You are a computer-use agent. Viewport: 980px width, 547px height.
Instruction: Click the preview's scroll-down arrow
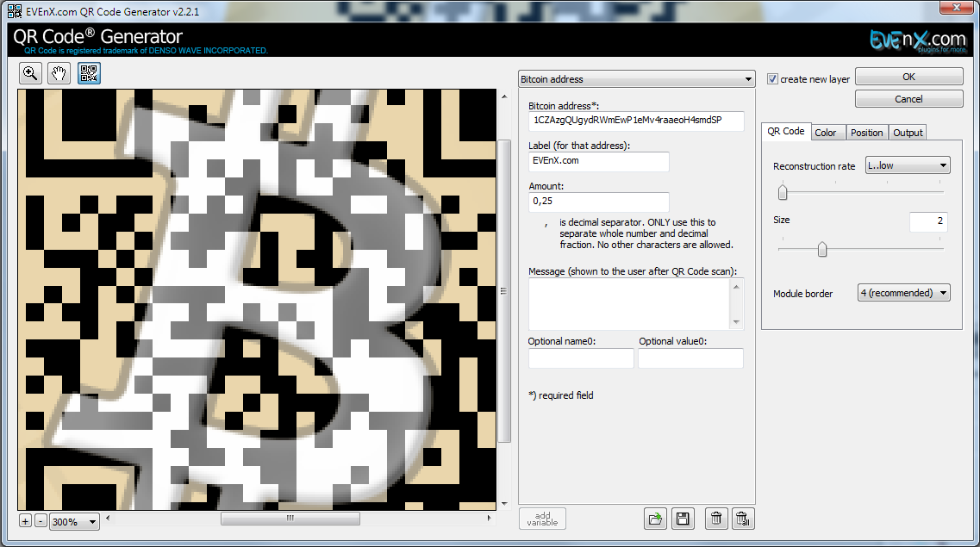click(x=504, y=504)
